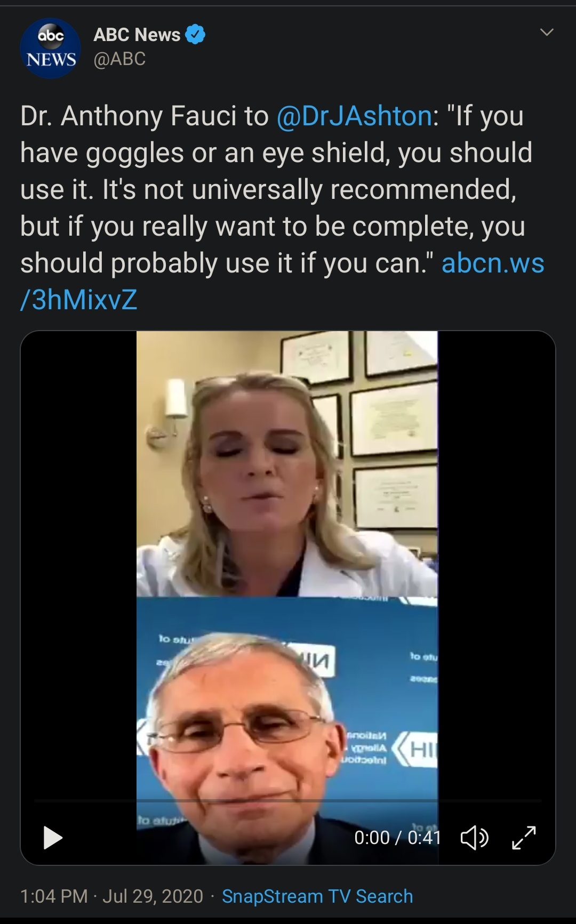Click the 1:04 PM · Jul 29, 2020 timestamp
This screenshot has width=576, height=924.
coord(111,896)
